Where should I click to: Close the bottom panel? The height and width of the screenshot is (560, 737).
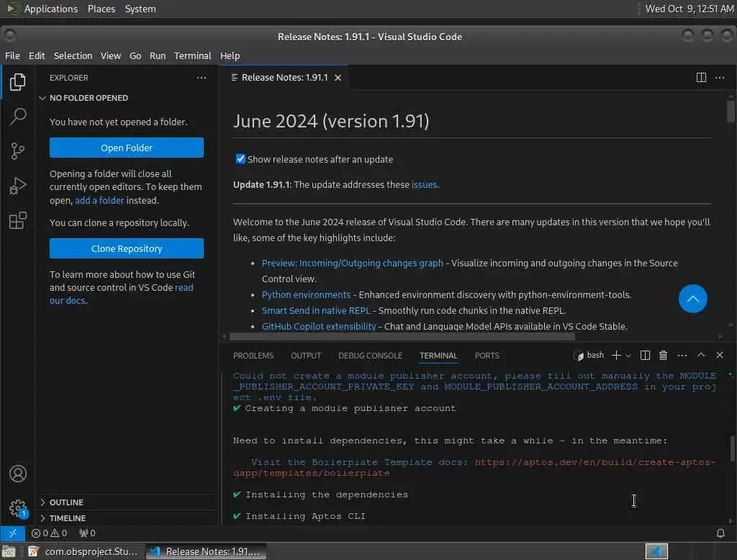tap(719, 355)
